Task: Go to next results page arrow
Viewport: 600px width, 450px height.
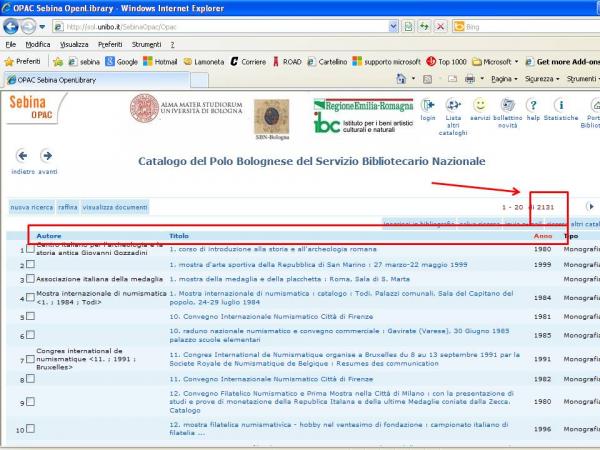Action: click(591, 207)
